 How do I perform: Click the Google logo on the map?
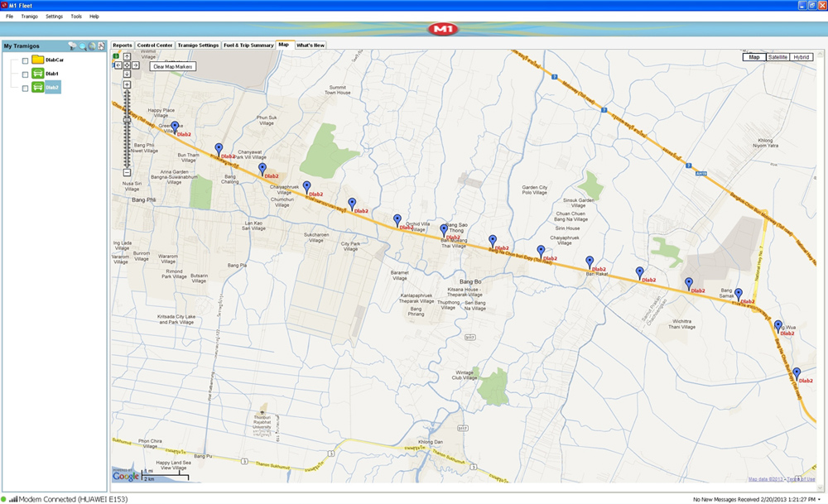(x=126, y=476)
